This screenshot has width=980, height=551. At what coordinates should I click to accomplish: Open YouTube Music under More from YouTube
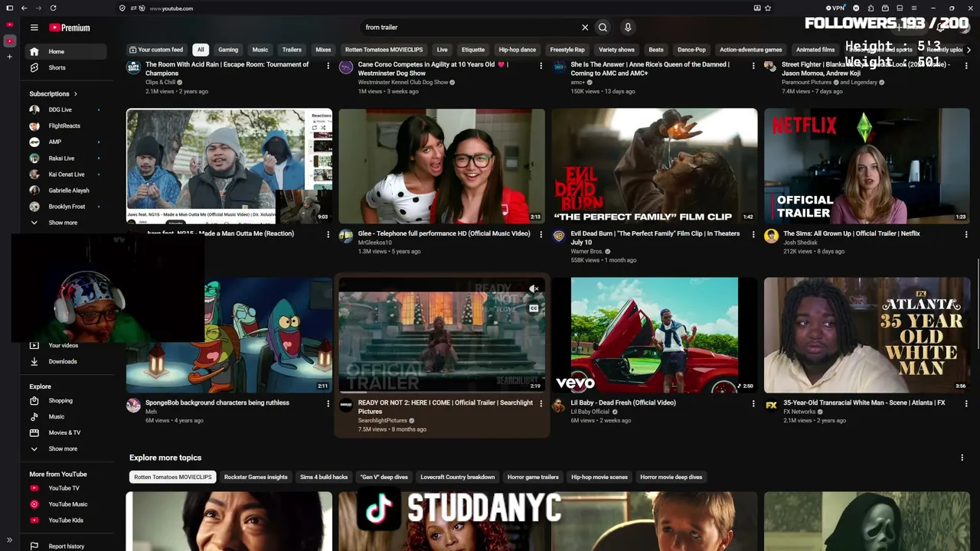point(67,504)
